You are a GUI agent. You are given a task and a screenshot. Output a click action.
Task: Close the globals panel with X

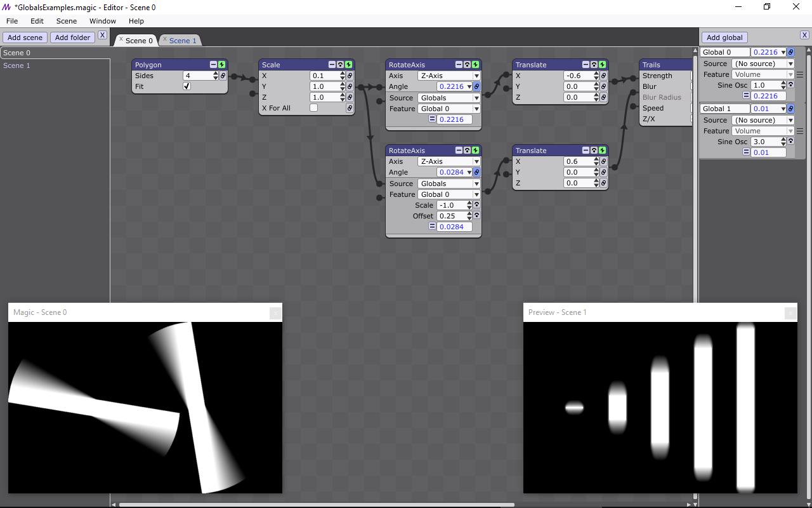[804, 36]
